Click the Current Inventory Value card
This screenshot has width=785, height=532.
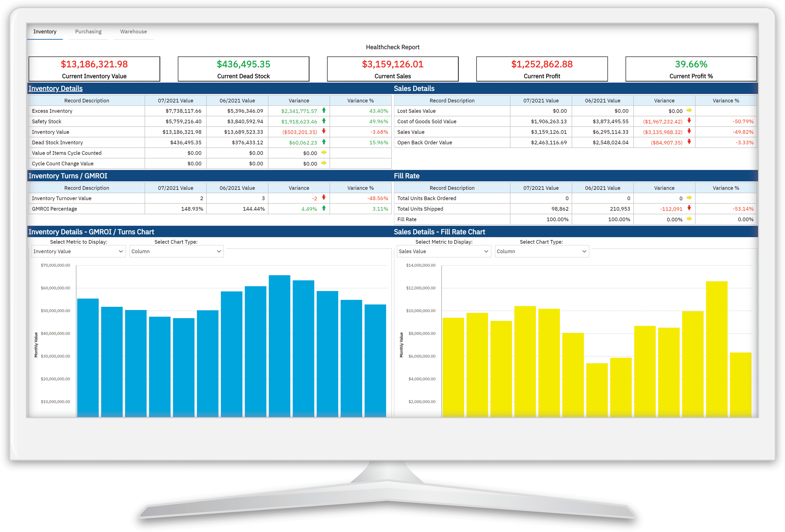pyautogui.click(x=94, y=69)
